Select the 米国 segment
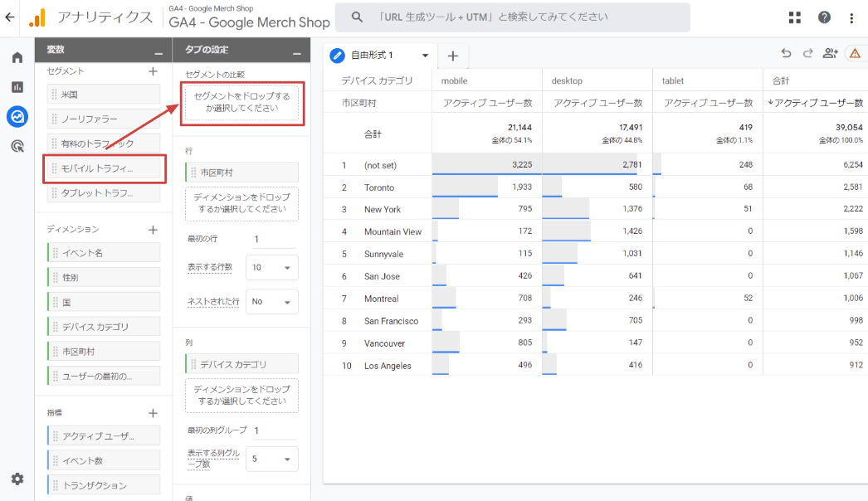The height and width of the screenshot is (501, 868). [104, 95]
